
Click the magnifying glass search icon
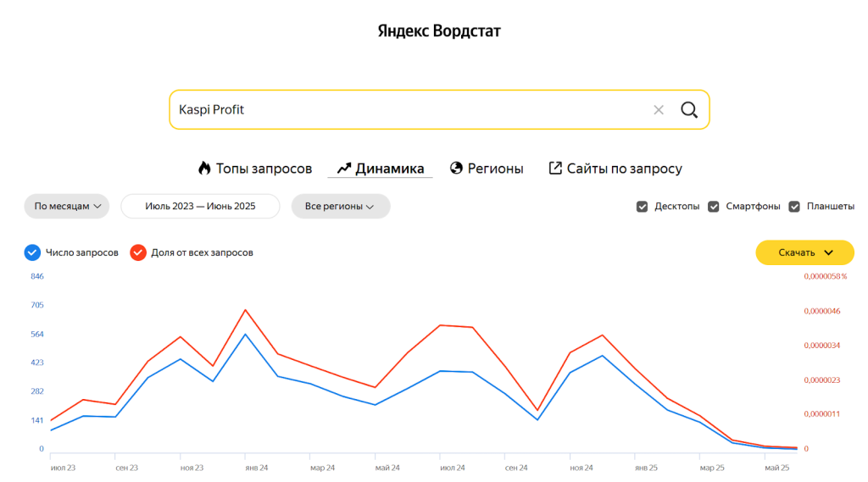click(689, 110)
